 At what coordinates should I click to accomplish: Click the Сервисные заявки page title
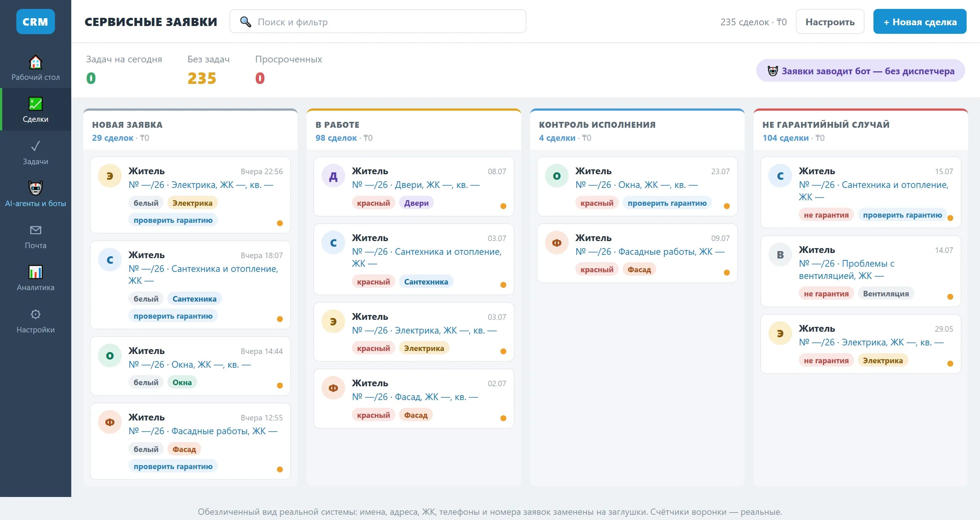(151, 22)
